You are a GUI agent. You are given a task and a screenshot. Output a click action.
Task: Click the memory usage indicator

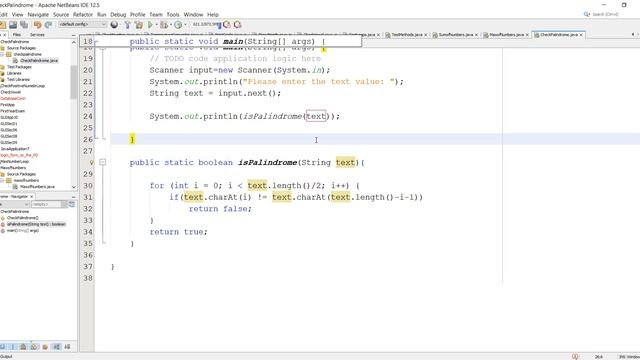click(x=206, y=24)
